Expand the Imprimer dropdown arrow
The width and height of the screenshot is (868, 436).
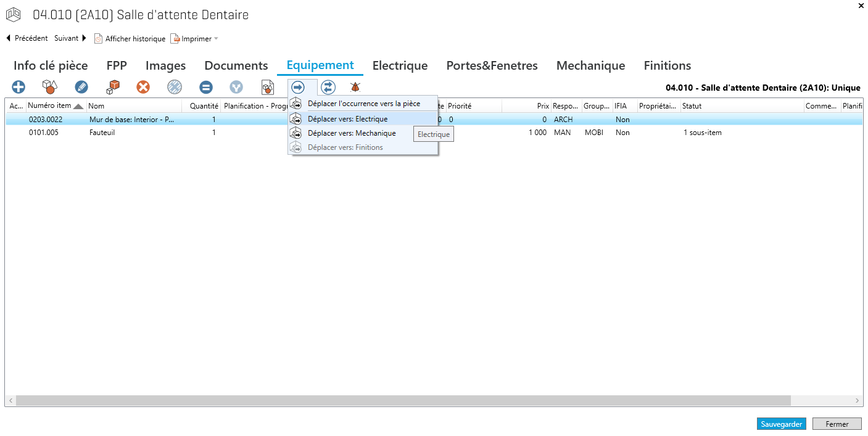(216, 39)
